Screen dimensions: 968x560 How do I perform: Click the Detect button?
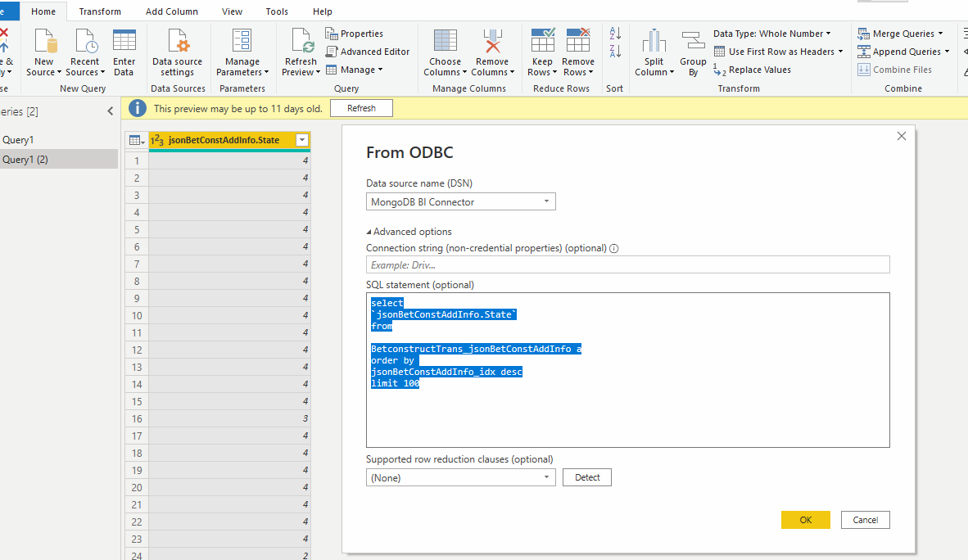587,477
